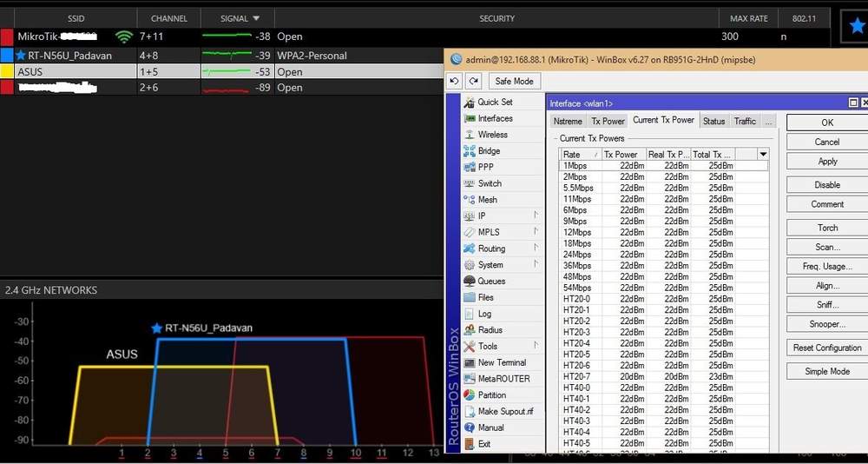Click the blue star favorites icon top right
Screen dimensions: 868x464
[x=857, y=25]
